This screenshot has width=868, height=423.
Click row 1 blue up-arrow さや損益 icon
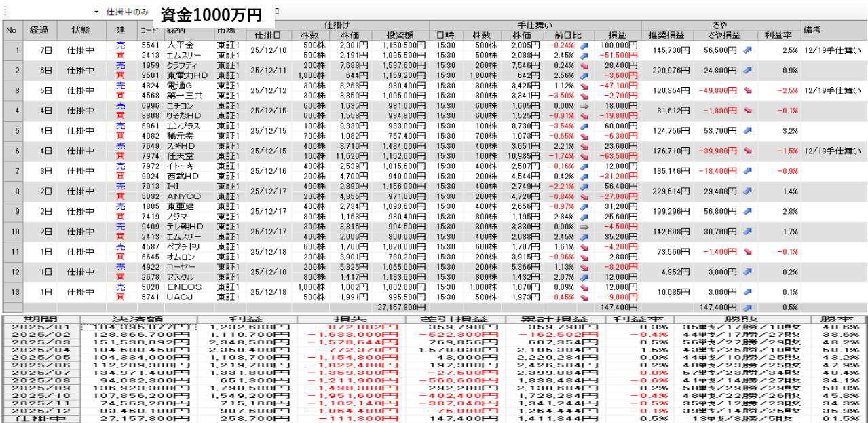click(x=748, y=50)
